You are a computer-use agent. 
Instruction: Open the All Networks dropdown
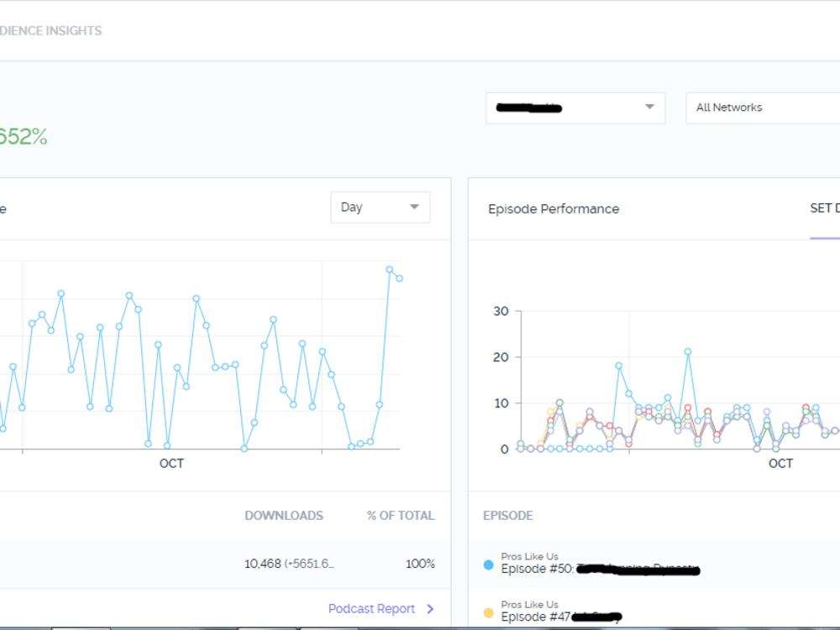(x=763, y=108)
